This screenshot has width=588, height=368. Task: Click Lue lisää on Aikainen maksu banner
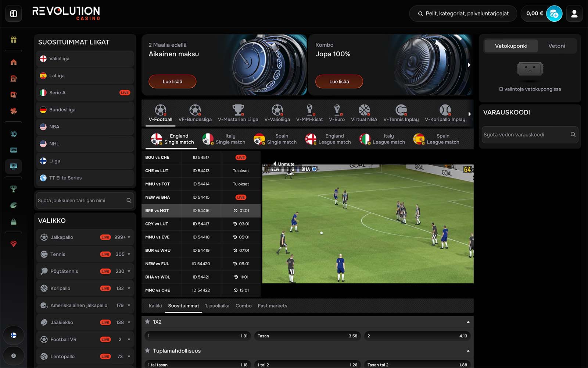(172, 82)
